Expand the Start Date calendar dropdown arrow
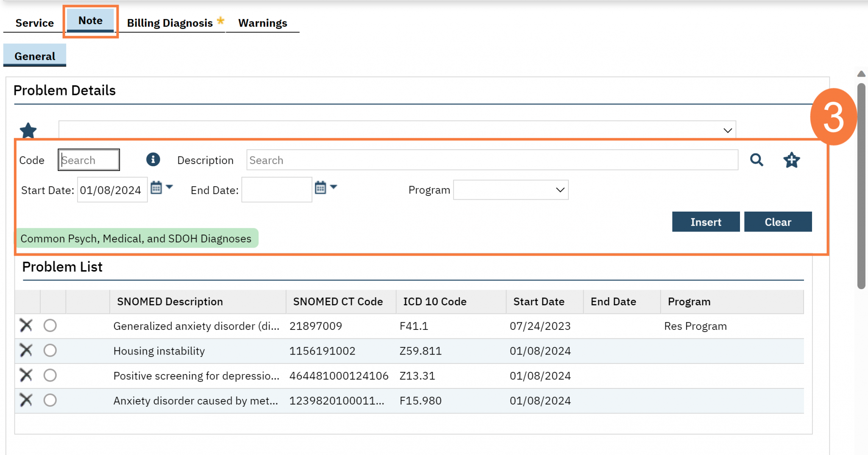Viewport: 868px width, 455px height. [x=170, y=187]
